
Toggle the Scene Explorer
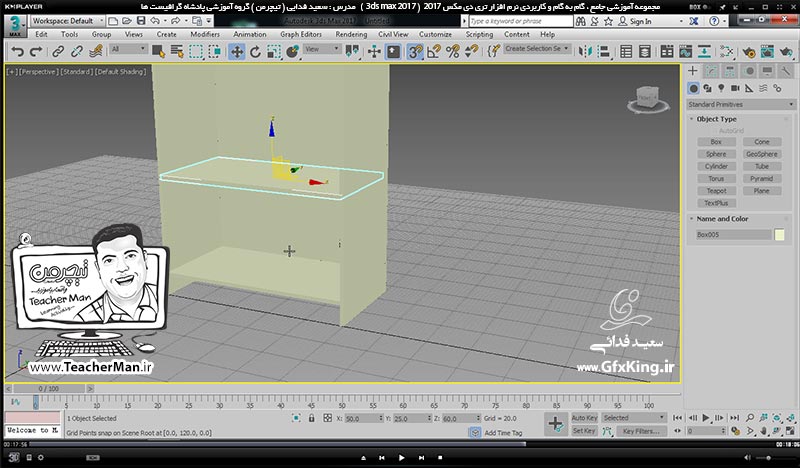pyautogui.click(x=626, y=52)
